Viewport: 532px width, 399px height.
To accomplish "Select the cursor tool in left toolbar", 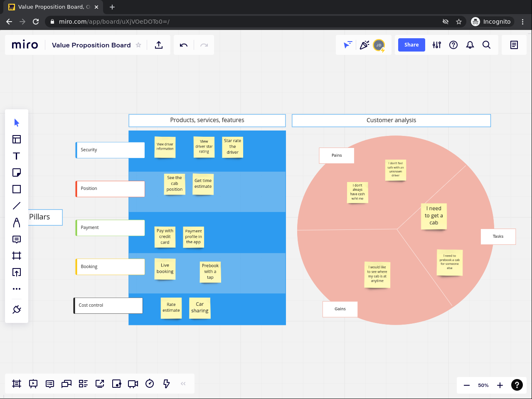I will click(17, 123).
